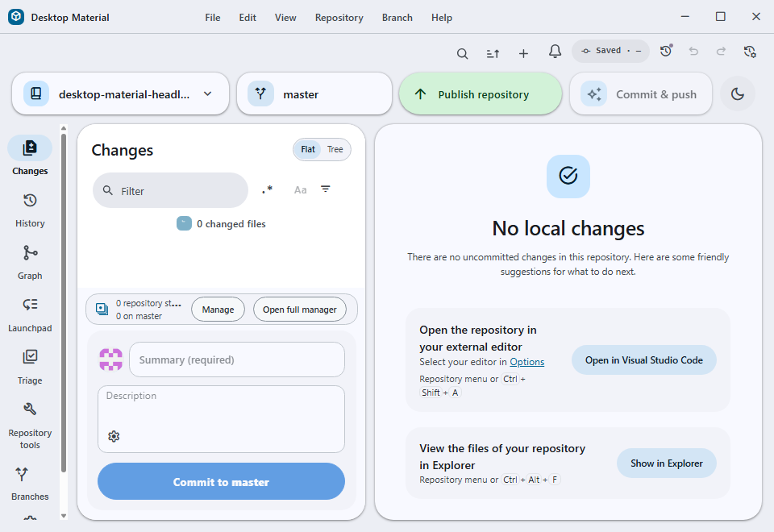The image size is (774, 532).
Task: Click the Show in Explorer button
Action: click(x=667, y=463)
